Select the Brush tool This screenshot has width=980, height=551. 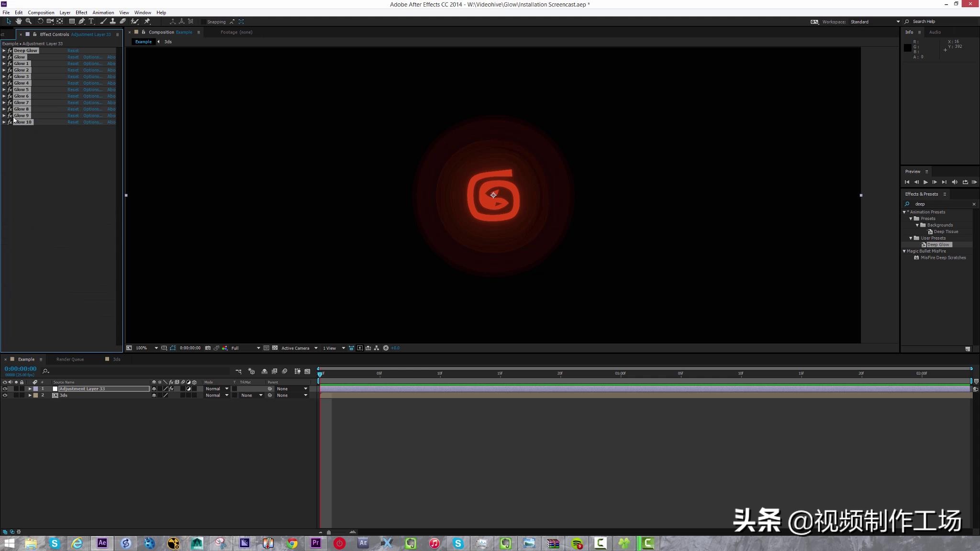[103, 21]
